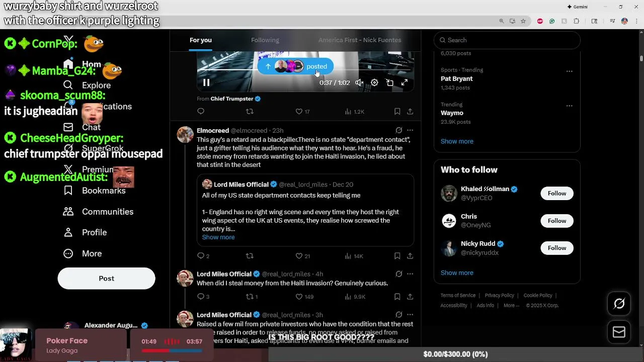The image size is (644, 362).
Task: Repost the Chief Trumpster video post
Action: click(250, 112)
